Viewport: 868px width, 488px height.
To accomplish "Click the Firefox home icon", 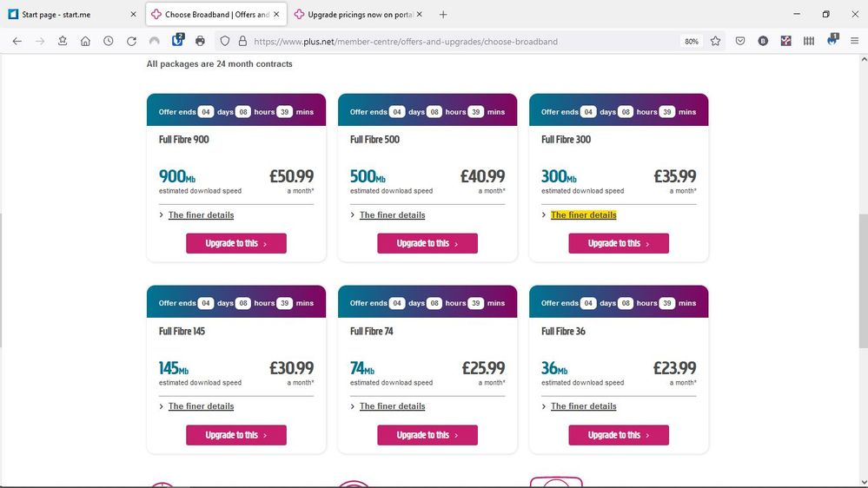I will point(85,41).
